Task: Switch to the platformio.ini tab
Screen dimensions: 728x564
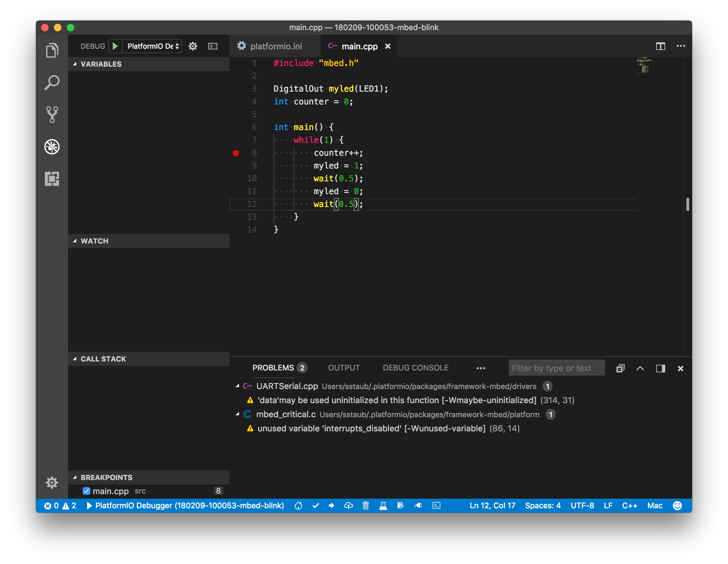Action: tap(275, 46)
